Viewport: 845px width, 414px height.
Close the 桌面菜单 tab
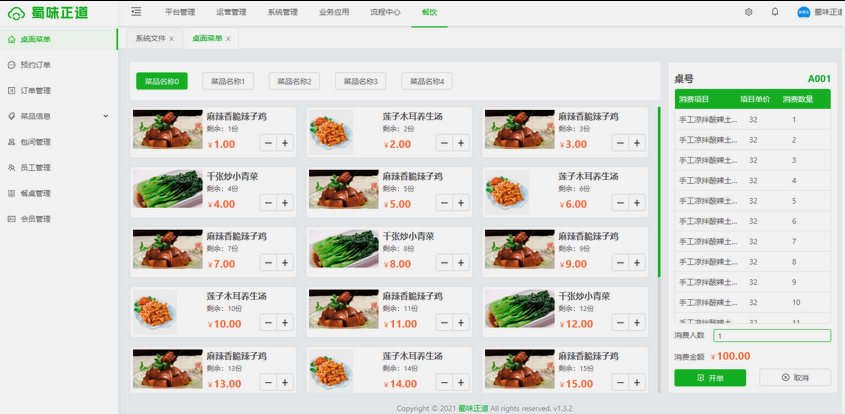click(x=228, y=39)
